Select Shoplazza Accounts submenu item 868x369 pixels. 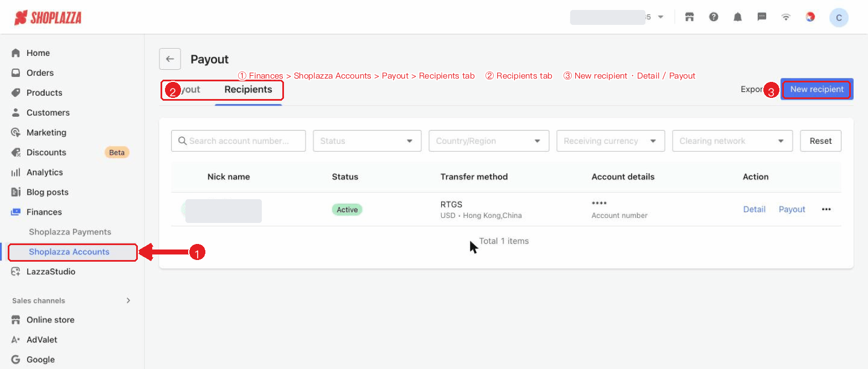(69, 252)
